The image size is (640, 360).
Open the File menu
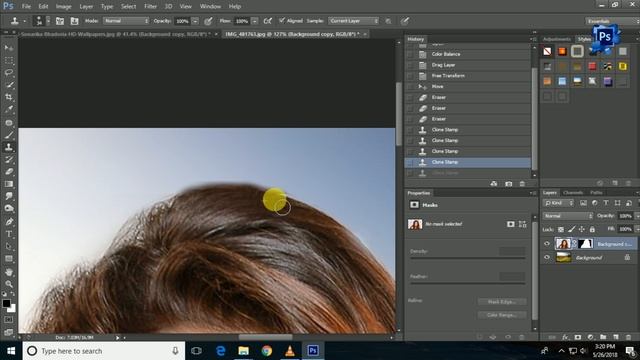(26, 7)
